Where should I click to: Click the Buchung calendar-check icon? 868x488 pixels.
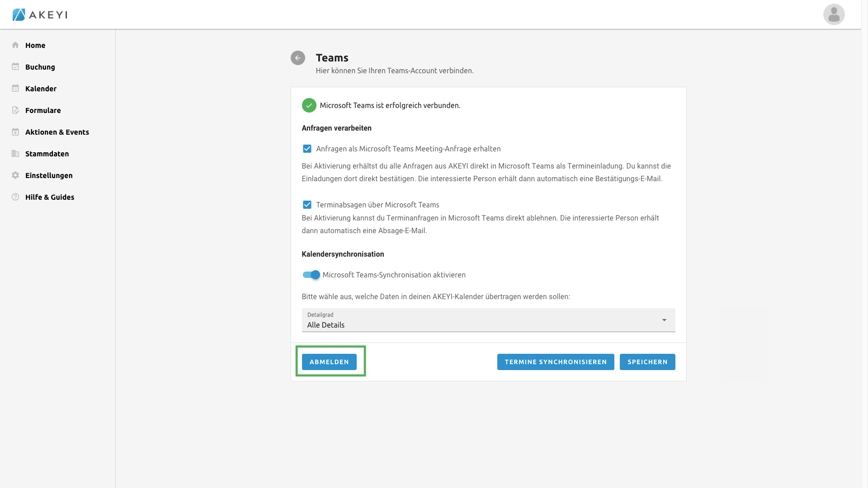[15, 67]
